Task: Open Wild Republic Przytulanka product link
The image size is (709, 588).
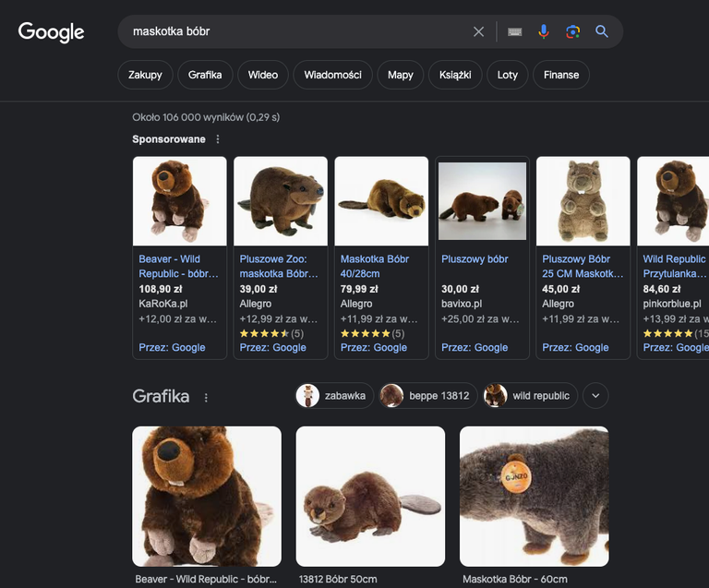Action: (x=676, y=266)
